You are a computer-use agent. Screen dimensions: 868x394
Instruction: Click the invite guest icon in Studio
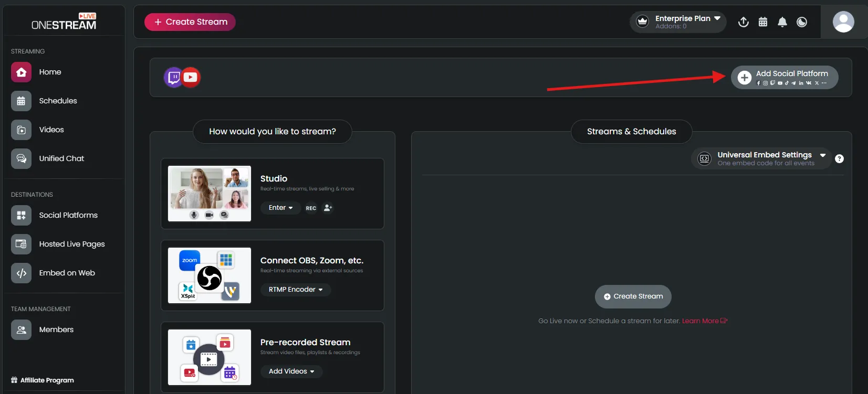[328, 208]
